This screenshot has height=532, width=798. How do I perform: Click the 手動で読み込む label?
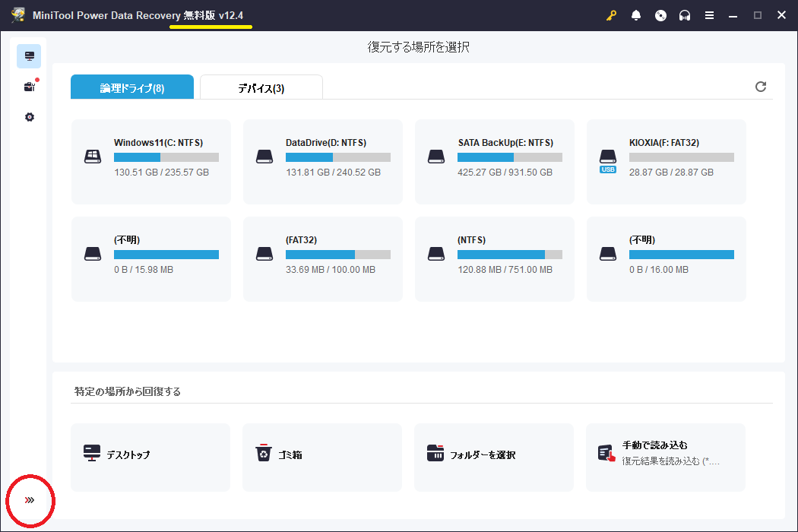(654, 445)
